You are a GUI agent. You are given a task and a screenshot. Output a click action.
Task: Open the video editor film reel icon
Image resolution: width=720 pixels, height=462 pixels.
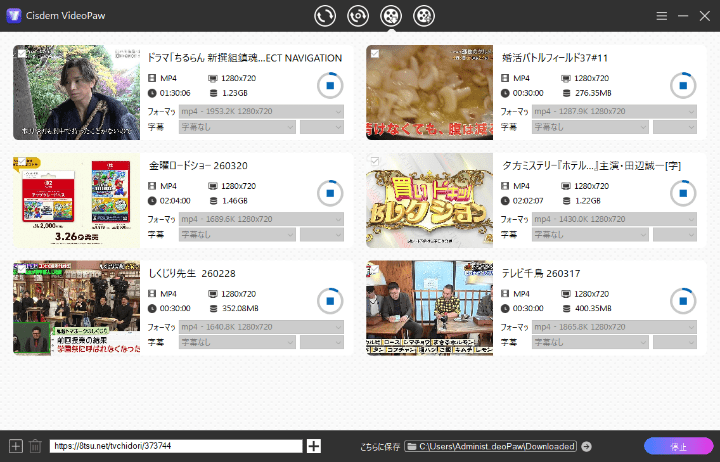click(x=425, y=16)
